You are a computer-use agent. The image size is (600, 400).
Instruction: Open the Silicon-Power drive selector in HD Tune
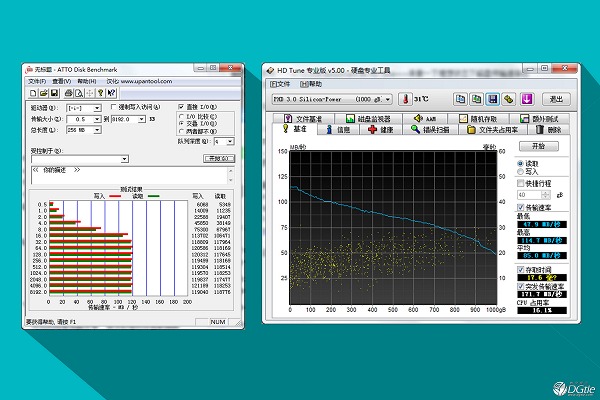coord(332,99)
